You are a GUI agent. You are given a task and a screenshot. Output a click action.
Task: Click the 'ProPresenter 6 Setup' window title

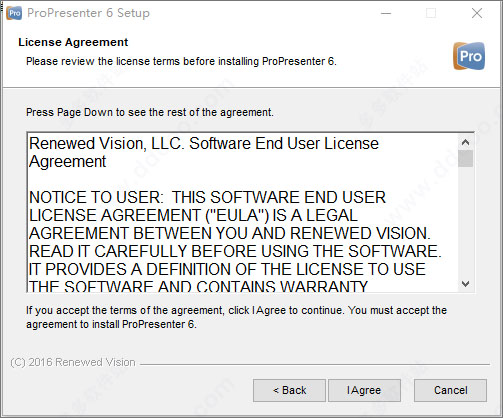(x=88, y=13)
